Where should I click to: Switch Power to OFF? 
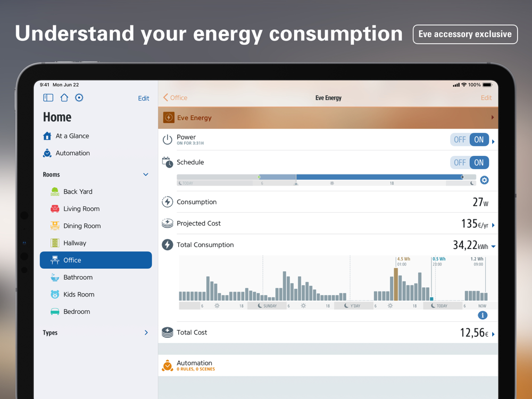pyautogui.click(x=460, y=139)
